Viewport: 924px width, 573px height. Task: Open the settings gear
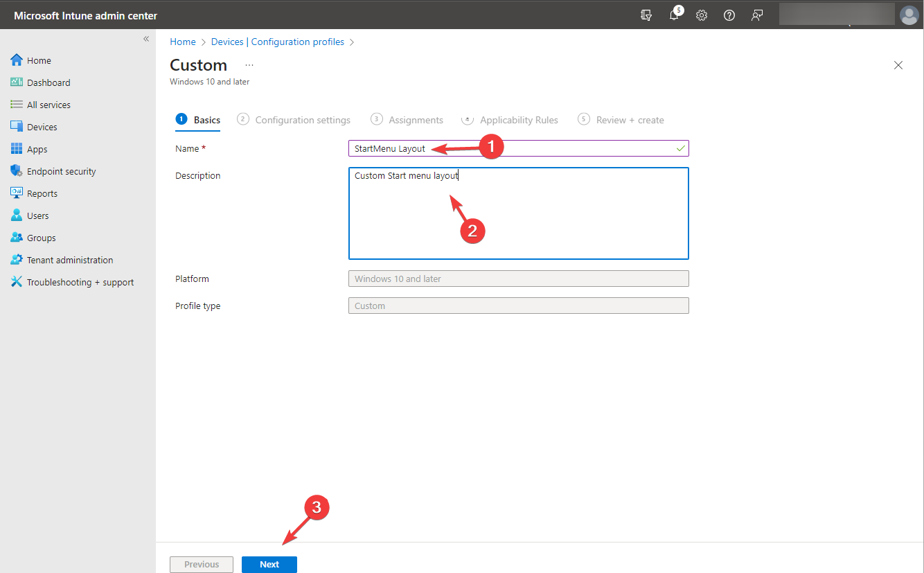pos(702,15)
